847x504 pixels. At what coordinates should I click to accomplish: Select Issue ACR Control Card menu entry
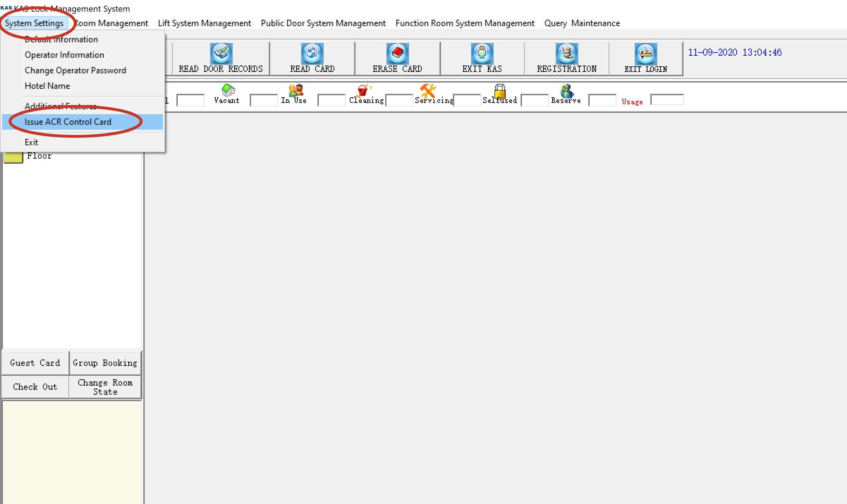click(68, 122)
